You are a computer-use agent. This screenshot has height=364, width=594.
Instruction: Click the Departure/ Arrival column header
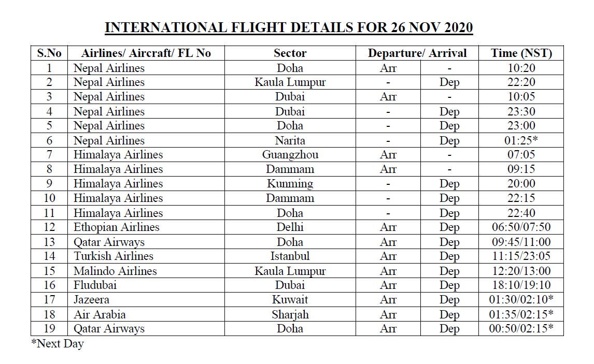click(x=417, y=53)
